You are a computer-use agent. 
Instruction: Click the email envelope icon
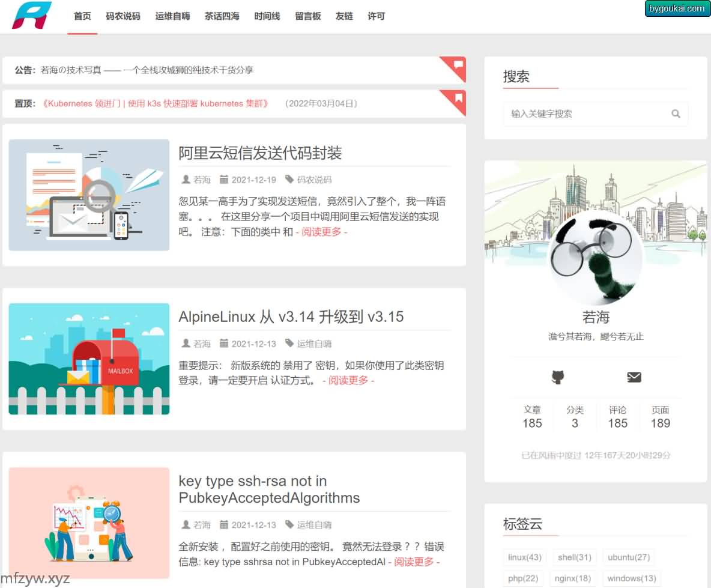pos(634,377)
